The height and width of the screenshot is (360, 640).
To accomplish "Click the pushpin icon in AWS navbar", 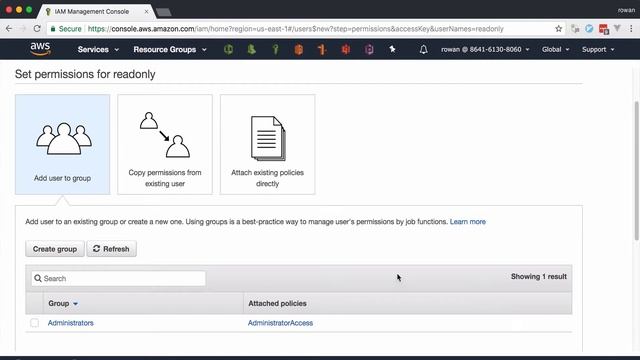I will coord(392,49).
